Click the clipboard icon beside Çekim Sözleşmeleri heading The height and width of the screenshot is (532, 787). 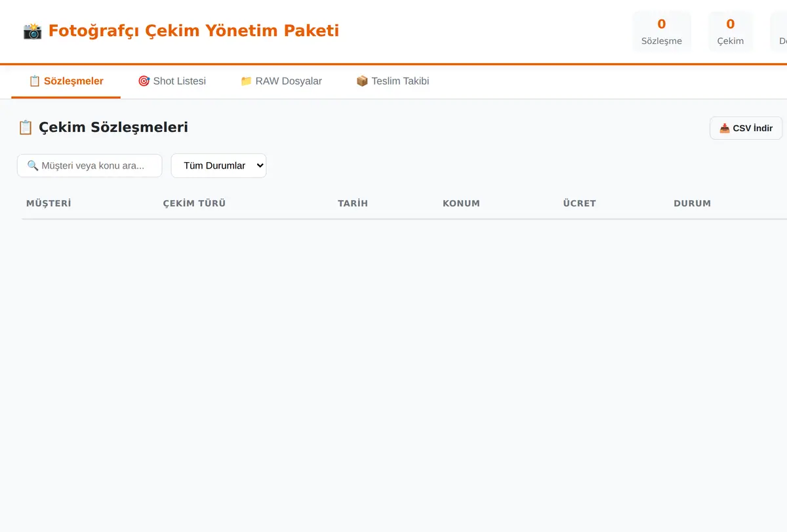point(26,127)
